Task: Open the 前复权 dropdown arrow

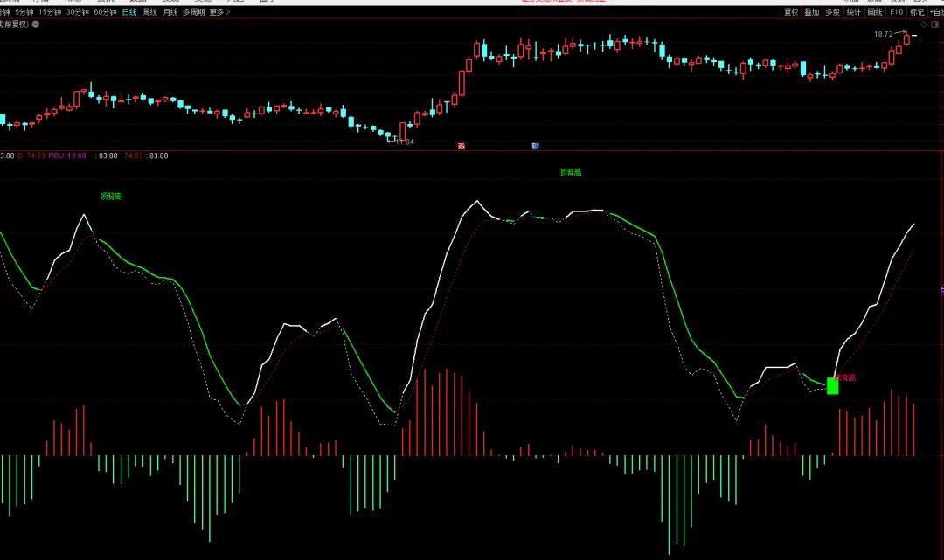Action: pos(33,24)
